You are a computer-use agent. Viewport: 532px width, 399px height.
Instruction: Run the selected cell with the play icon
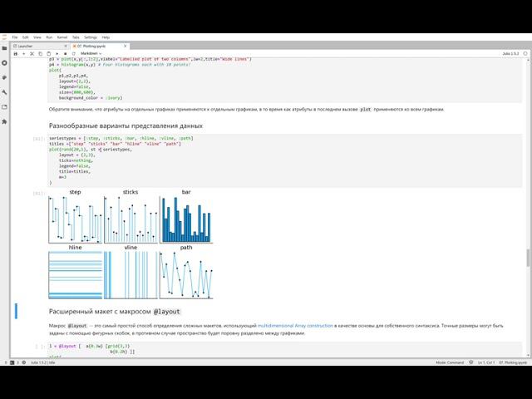click(57, 53)
